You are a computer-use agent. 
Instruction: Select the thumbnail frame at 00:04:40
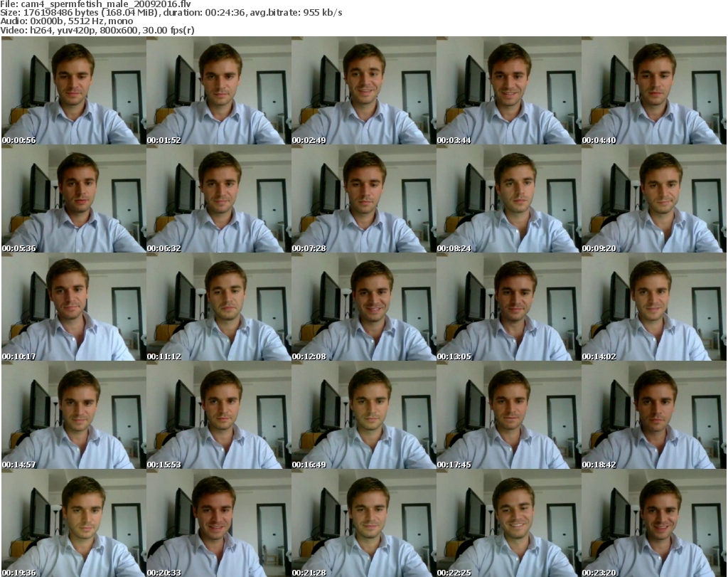coord(654,90)
